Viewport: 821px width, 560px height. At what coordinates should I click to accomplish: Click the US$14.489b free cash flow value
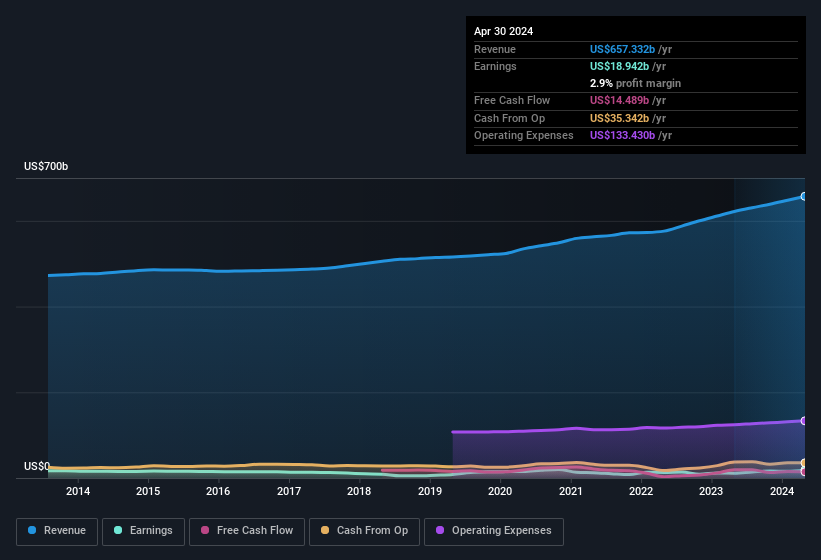coord(619,100)
